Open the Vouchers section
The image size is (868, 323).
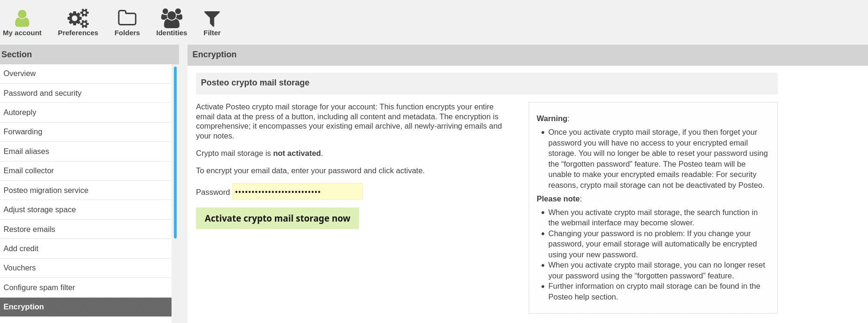point(20,268)
